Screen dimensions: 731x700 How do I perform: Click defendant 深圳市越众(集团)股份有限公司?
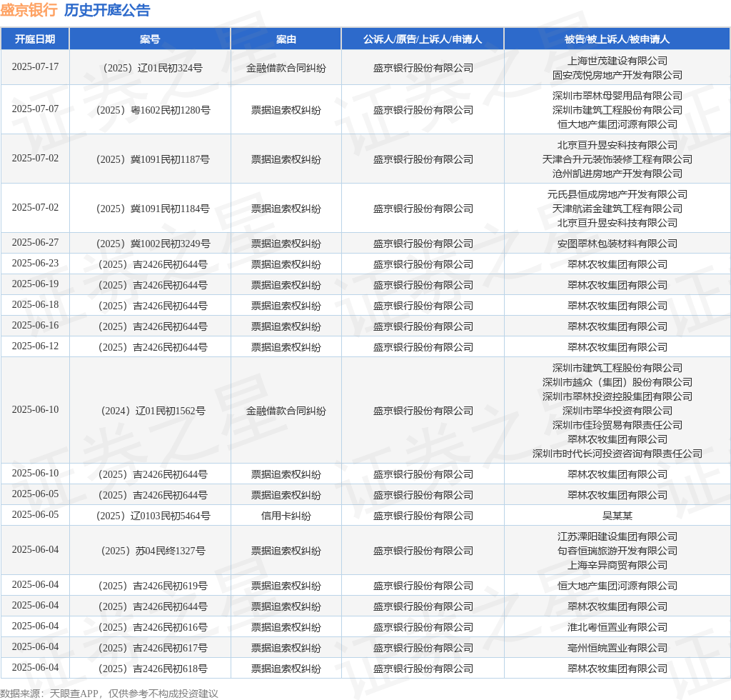coord(617,382)
